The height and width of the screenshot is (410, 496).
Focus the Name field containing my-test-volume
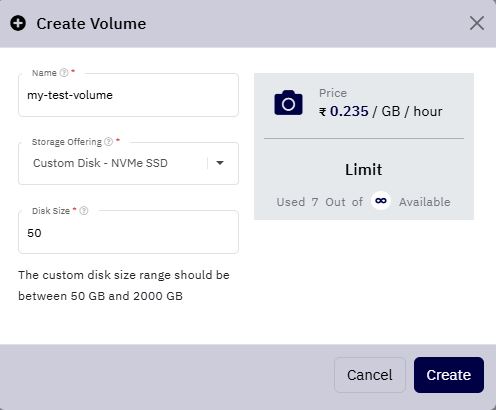[x=128, y=95]
